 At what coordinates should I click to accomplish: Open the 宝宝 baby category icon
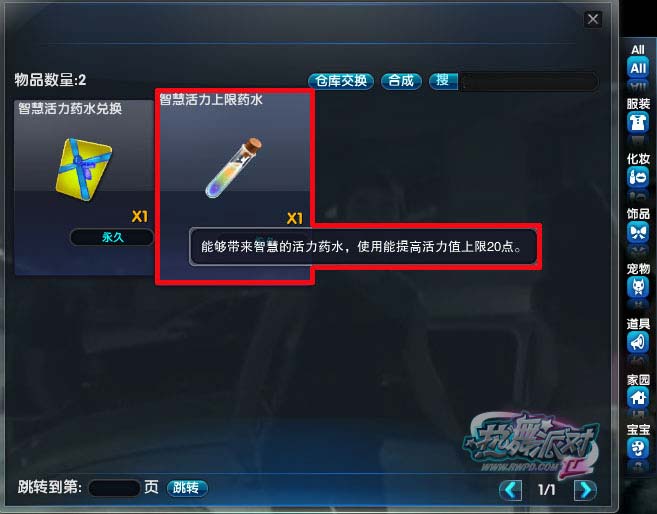click(638, 448)
